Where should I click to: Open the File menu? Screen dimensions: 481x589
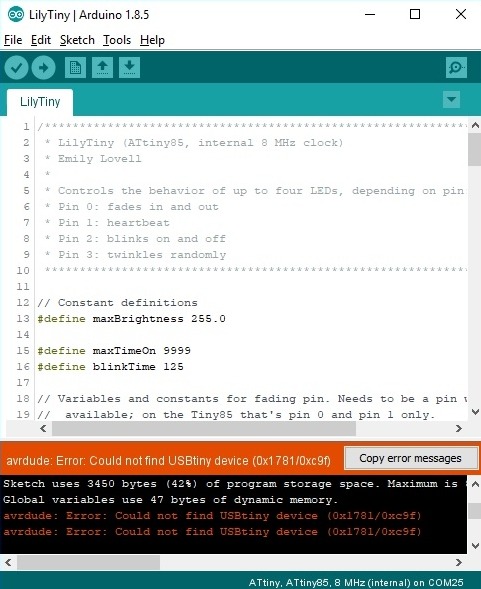click(x=13, y=40)
